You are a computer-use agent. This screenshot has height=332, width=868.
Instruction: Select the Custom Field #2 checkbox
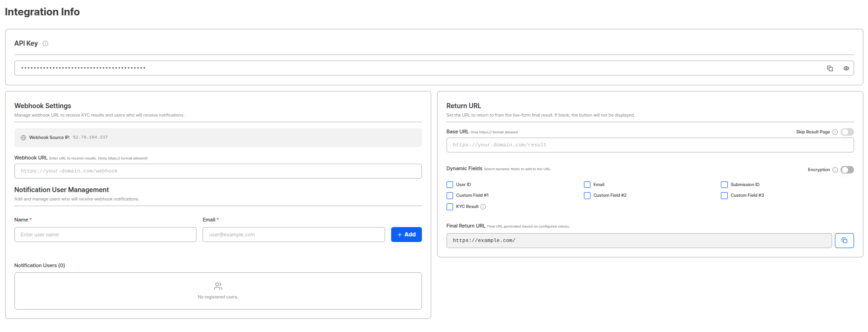click(x=587, y=196)
